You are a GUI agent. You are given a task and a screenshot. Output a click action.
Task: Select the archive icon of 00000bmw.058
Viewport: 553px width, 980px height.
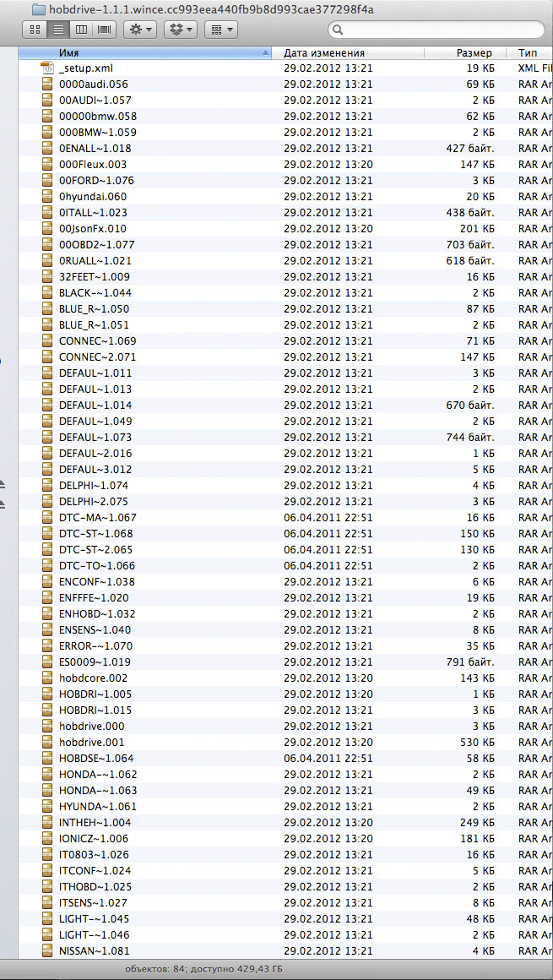[x=48, y=117]
